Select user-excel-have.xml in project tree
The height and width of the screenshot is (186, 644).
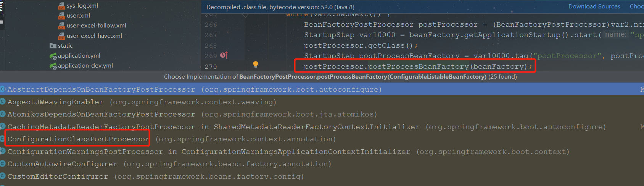(x=94, y=36)
